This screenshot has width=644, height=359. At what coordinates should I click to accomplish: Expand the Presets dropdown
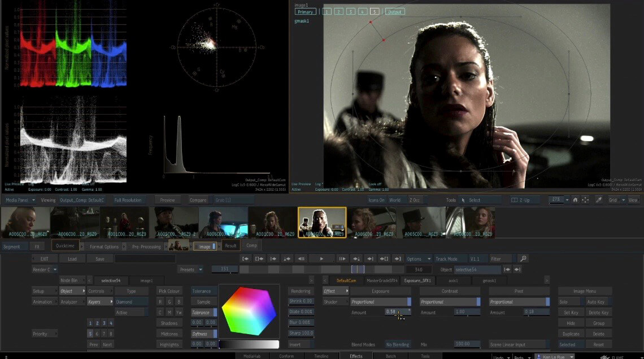190,269
